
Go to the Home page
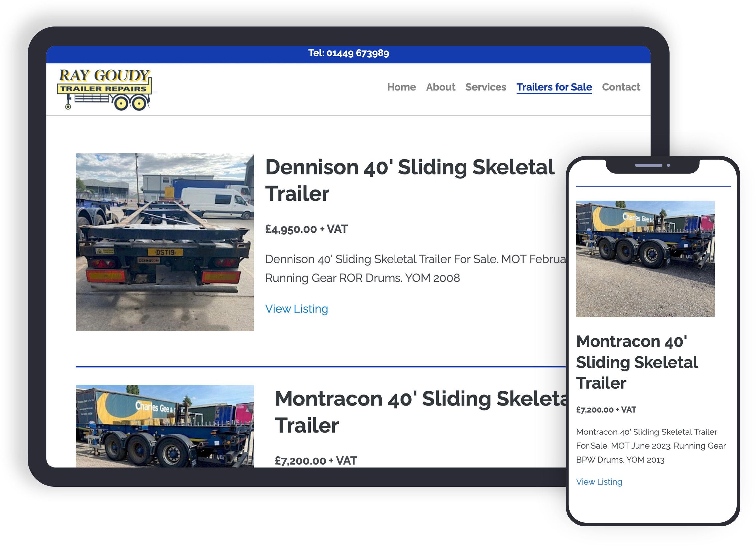pos(401,87)
